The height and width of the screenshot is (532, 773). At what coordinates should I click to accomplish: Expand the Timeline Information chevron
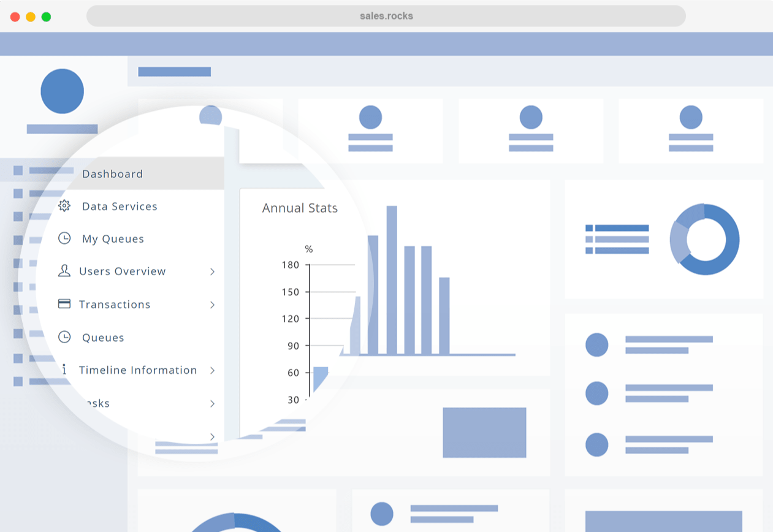(212, 370)
